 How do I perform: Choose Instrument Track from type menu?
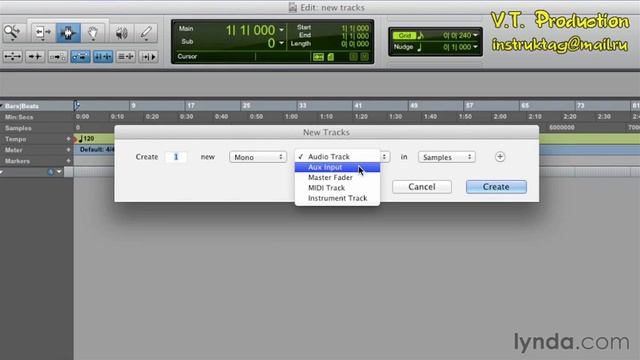click(x=337, y=198)
